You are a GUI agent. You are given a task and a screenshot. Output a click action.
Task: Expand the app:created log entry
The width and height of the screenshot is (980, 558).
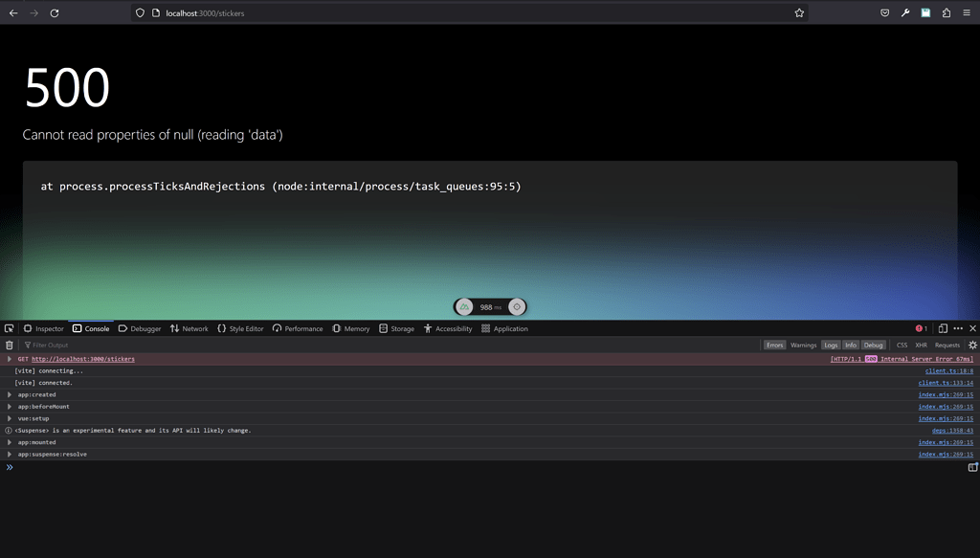pyautogui.click(x=8, y=394)
